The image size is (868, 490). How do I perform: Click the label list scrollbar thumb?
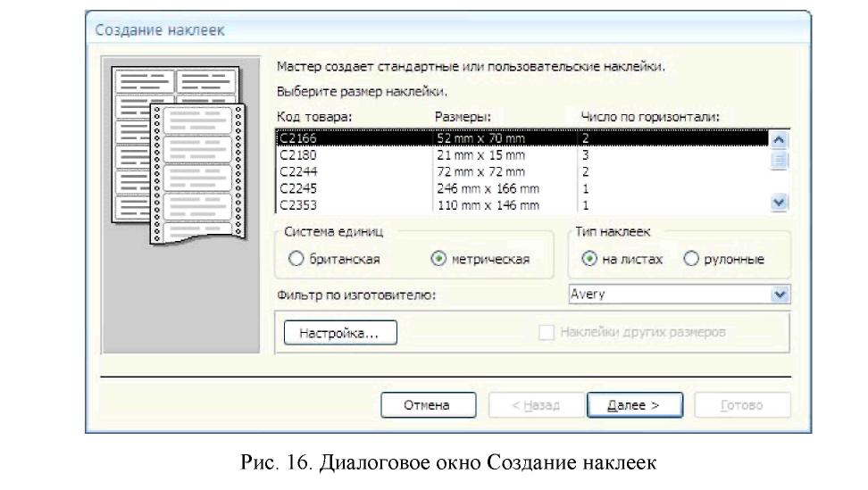(x=779, y=161)
